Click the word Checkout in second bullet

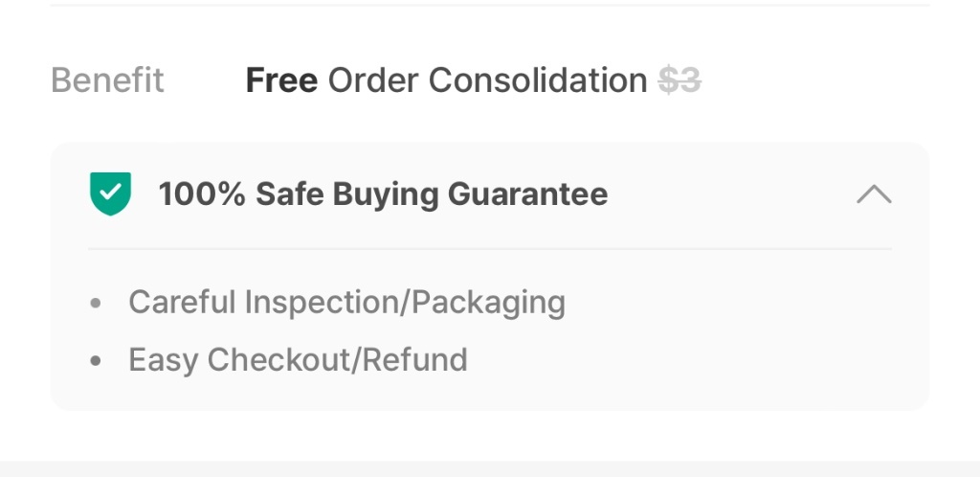(x=280, y=359)
